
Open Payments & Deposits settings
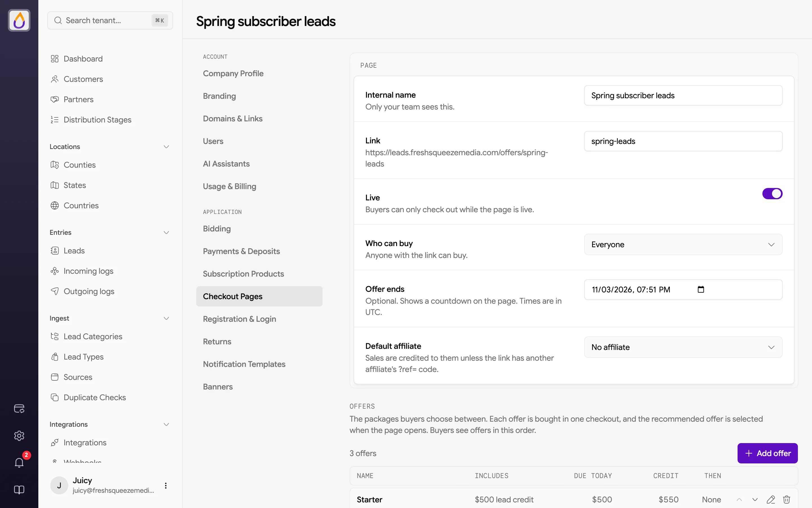[x=241, y=251]
